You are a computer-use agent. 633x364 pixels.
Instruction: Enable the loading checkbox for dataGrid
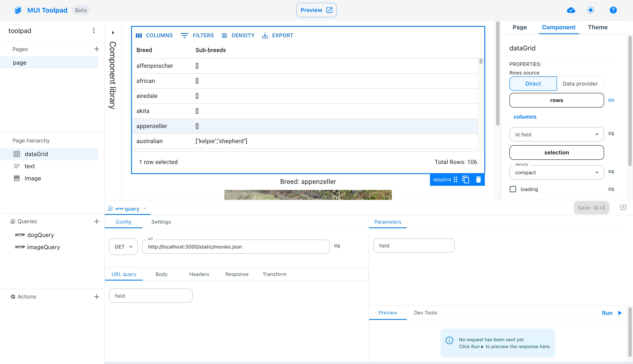point(513,189)
